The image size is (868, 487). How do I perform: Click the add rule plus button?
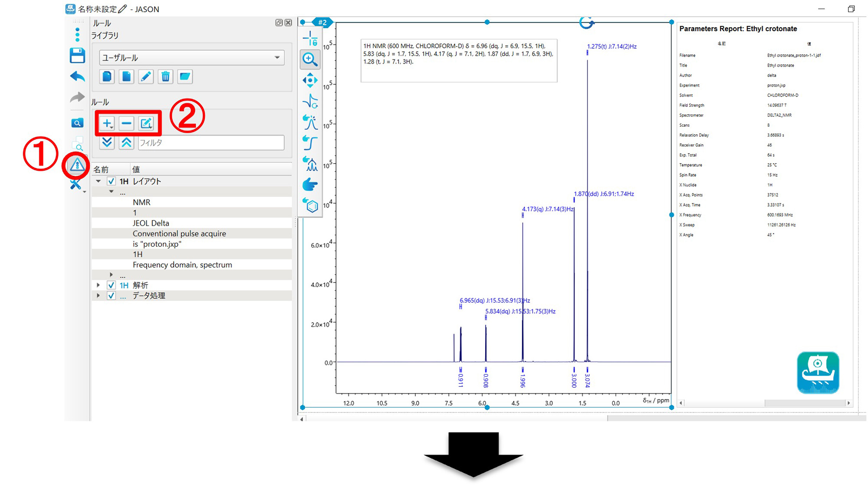[x=107, y=124]
